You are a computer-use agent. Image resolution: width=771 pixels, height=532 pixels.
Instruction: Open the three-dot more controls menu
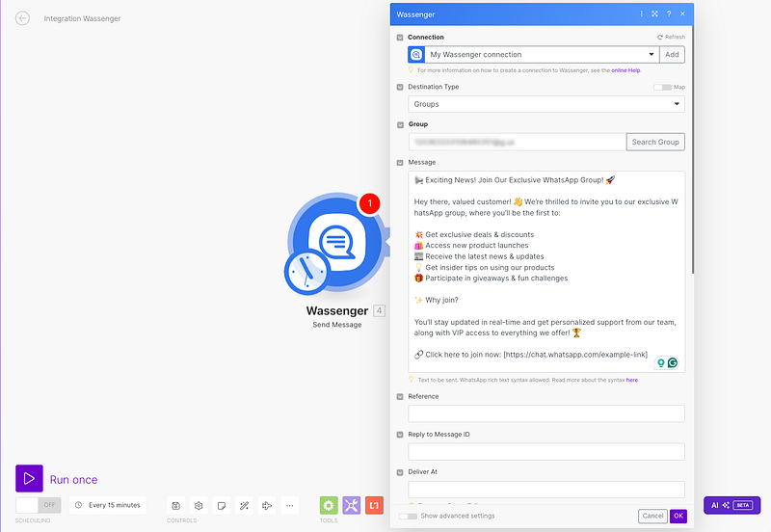pos(290,505)
